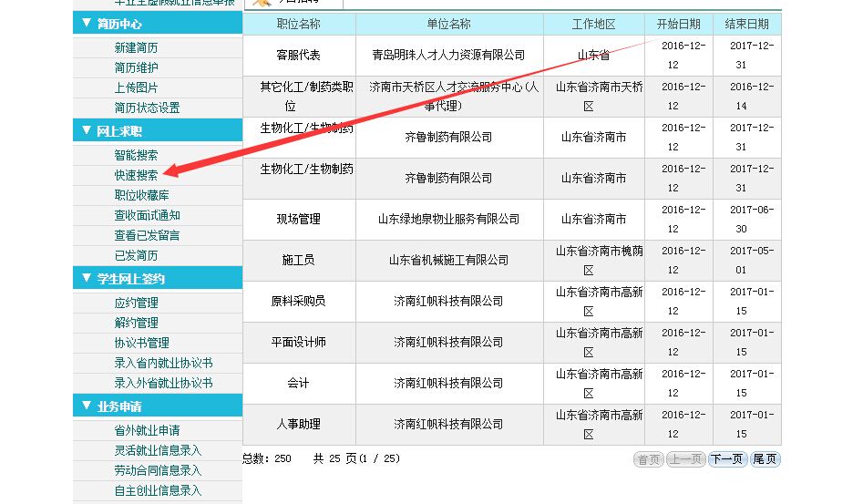Click the 网上求职 section header label
This screenshot has width=863, height=504.
tap(119, 131)
